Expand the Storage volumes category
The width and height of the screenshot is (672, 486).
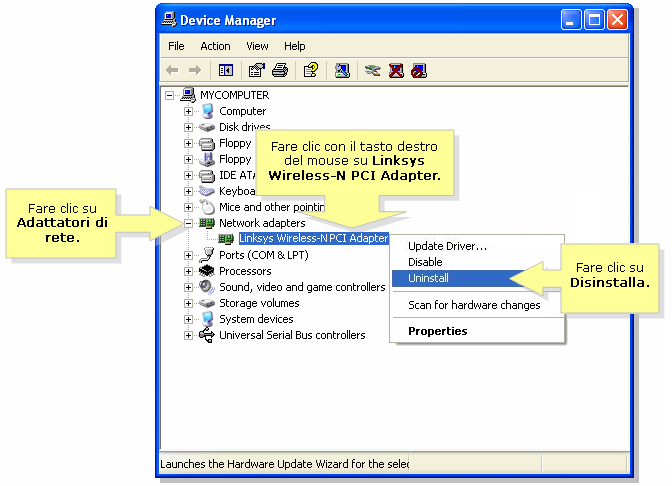[x=188, y=303]
